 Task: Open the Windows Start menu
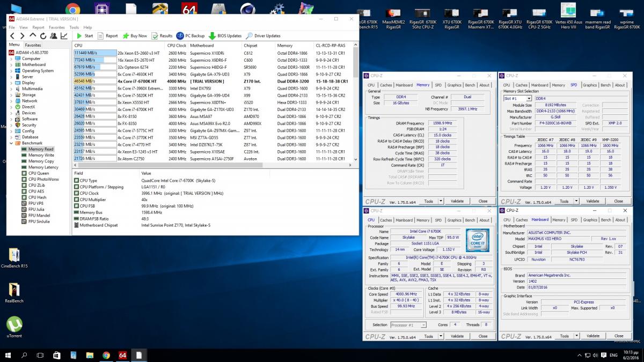(x=8, y=355)
